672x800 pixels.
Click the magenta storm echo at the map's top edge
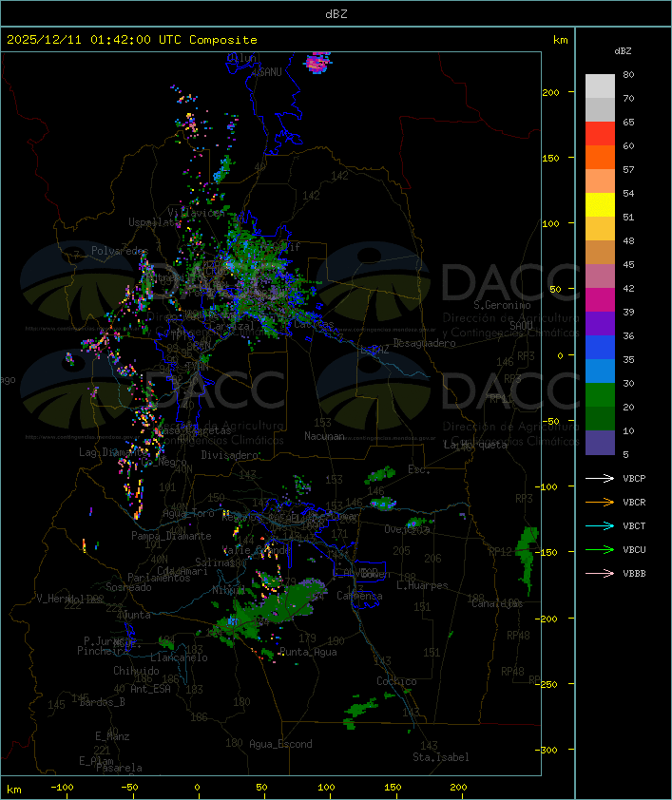[x=317, y=63]
